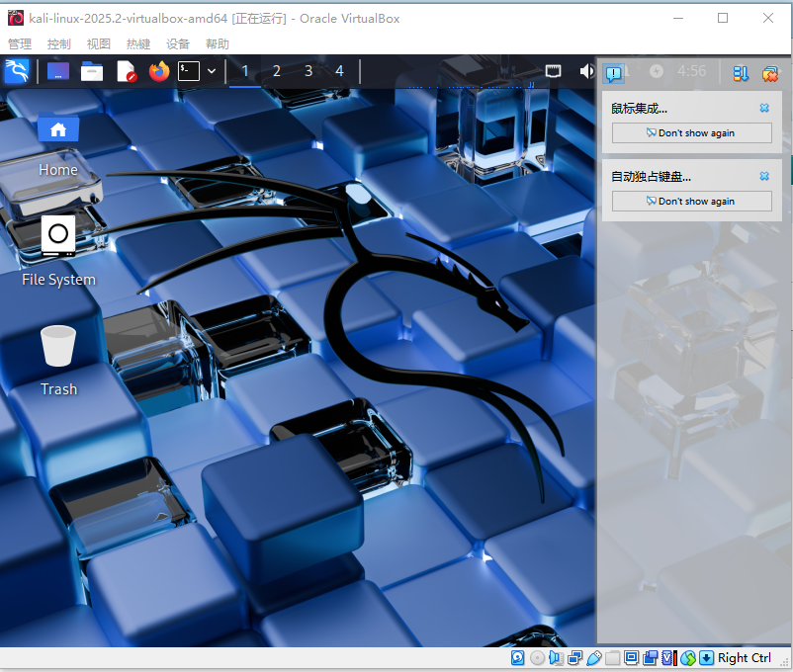Expand the terminal launcher dropdown arrow
Viewport: 793px width, 672px height.
[212, 71]
